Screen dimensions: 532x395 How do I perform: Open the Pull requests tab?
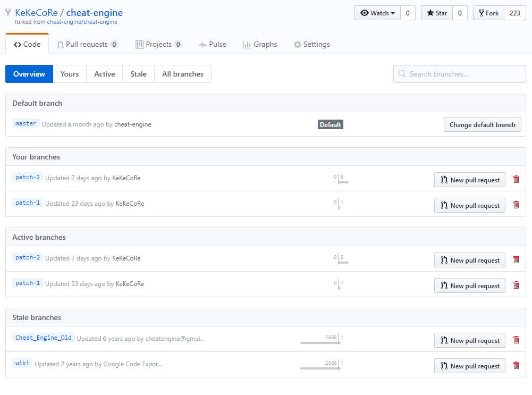(x=87, y=44)
